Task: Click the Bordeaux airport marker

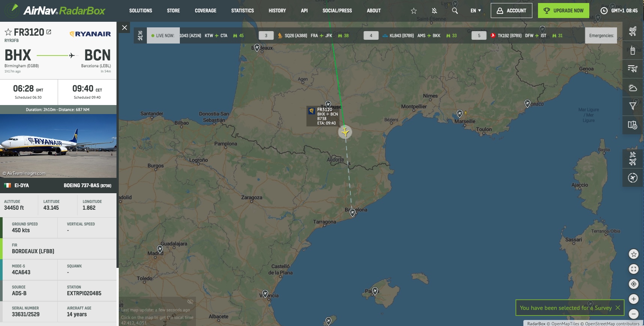Action: coord(257,48)
